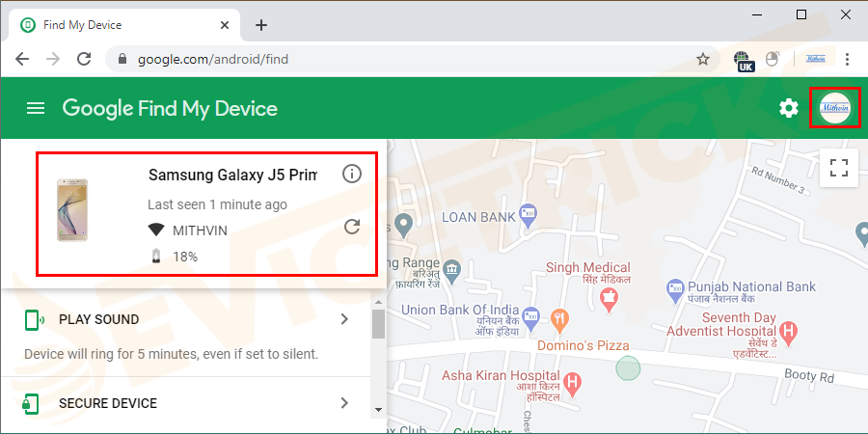Image resolution: width=868 pixels, height=434 pixels.
Task: Refresh the device location
Action: [x=352, y=227]
